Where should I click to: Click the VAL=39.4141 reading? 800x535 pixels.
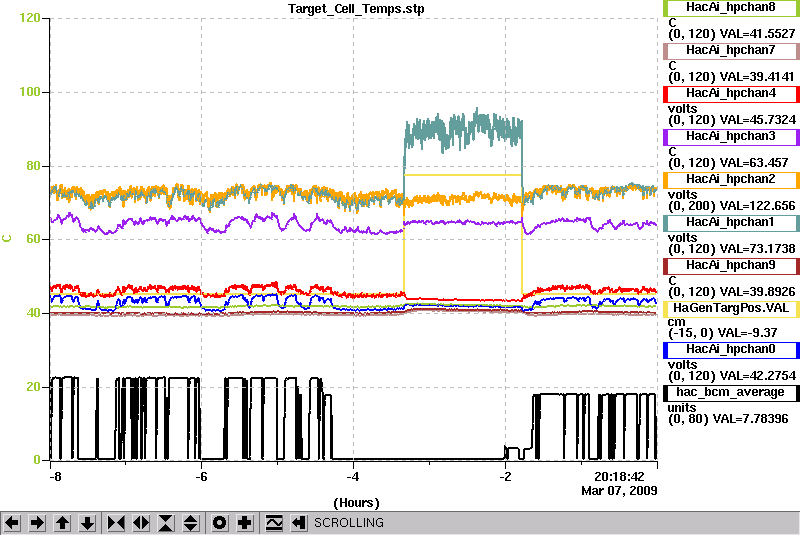[x=757, y=77]
